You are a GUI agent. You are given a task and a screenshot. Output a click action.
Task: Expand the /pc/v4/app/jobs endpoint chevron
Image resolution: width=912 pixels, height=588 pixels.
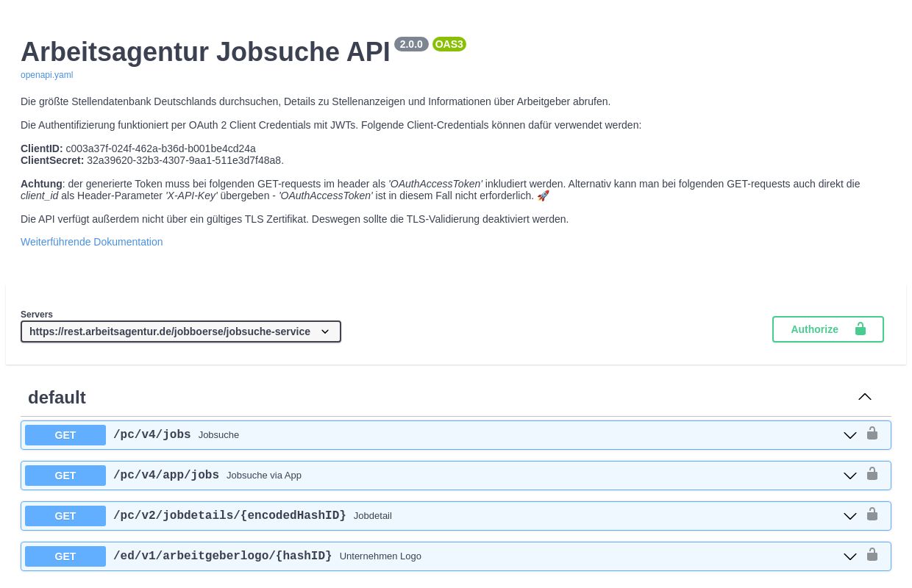[x=850, y=476]
